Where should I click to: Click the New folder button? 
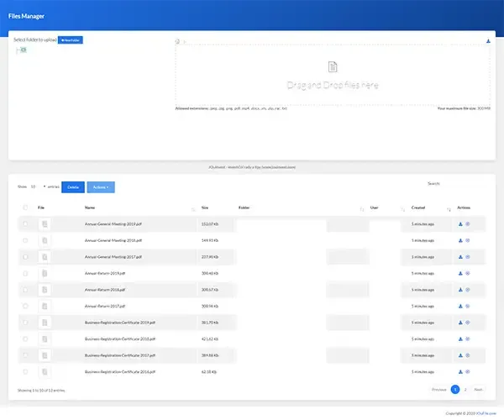click(71, 39)
